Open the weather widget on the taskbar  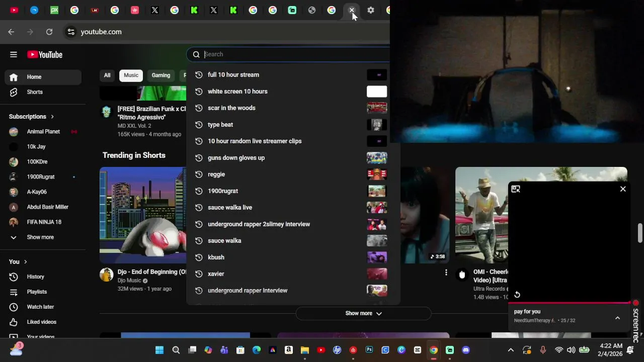[16, 349]
